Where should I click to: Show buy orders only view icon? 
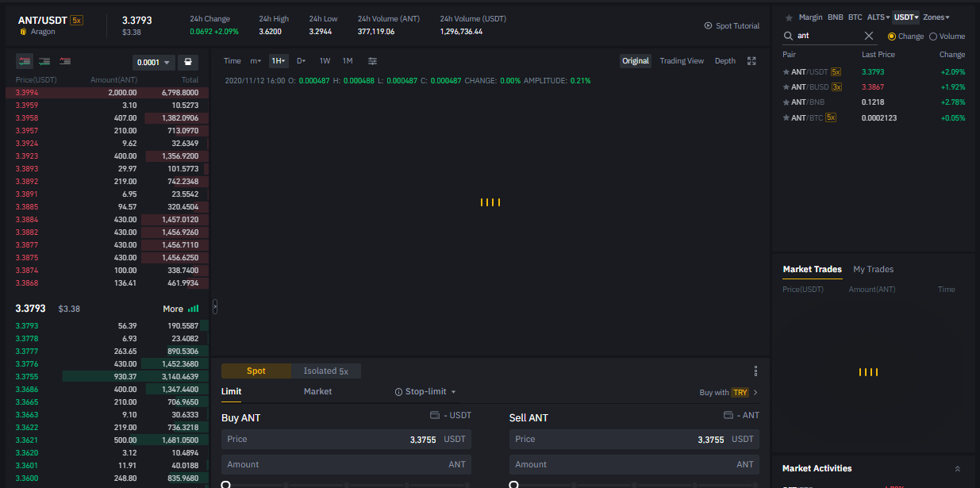click(44, 61)
